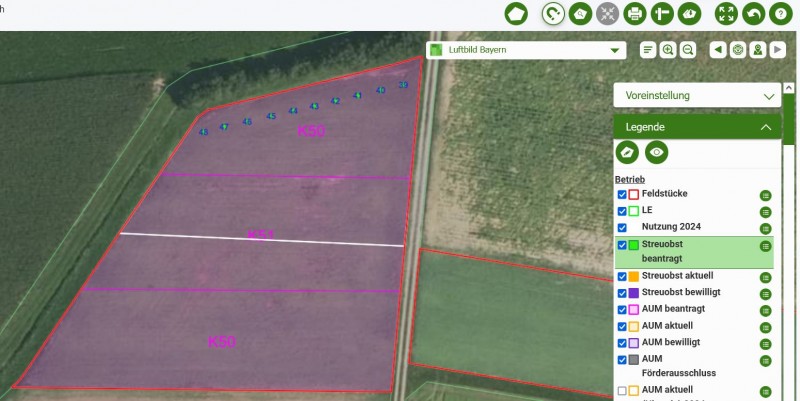Activate the magnet snapping tool

coord(552,14)
